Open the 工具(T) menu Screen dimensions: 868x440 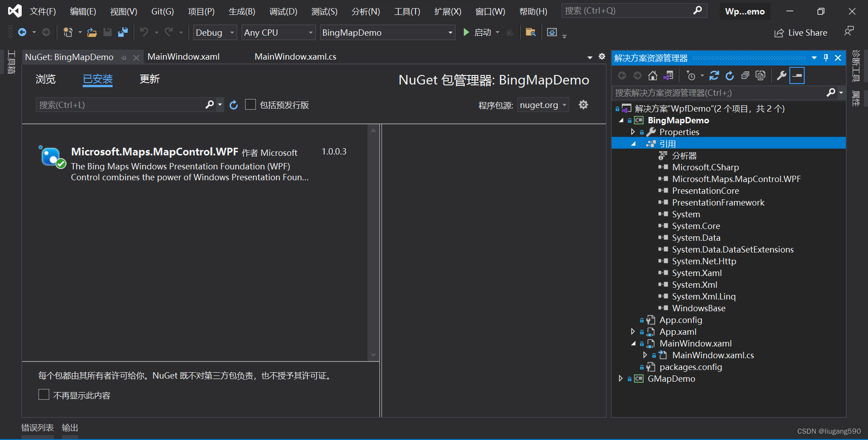point(407,12)
